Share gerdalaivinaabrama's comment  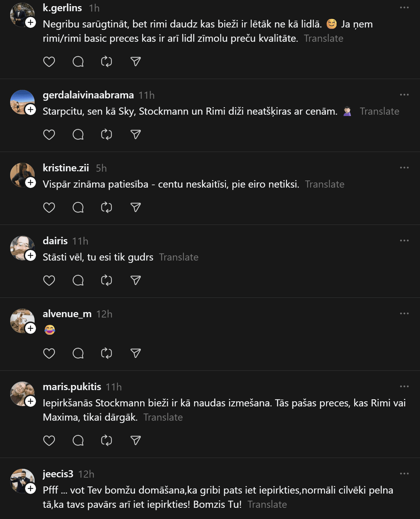pos(135,135)
